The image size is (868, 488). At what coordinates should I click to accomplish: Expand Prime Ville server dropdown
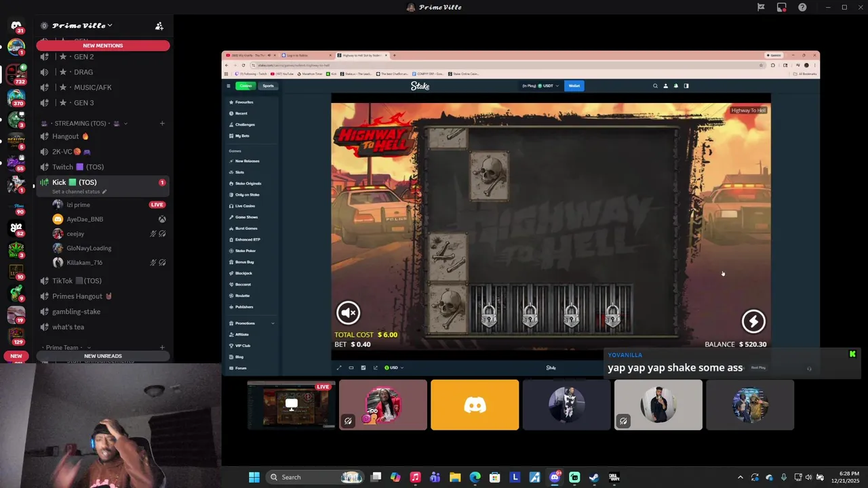click(x=109, y=26)
